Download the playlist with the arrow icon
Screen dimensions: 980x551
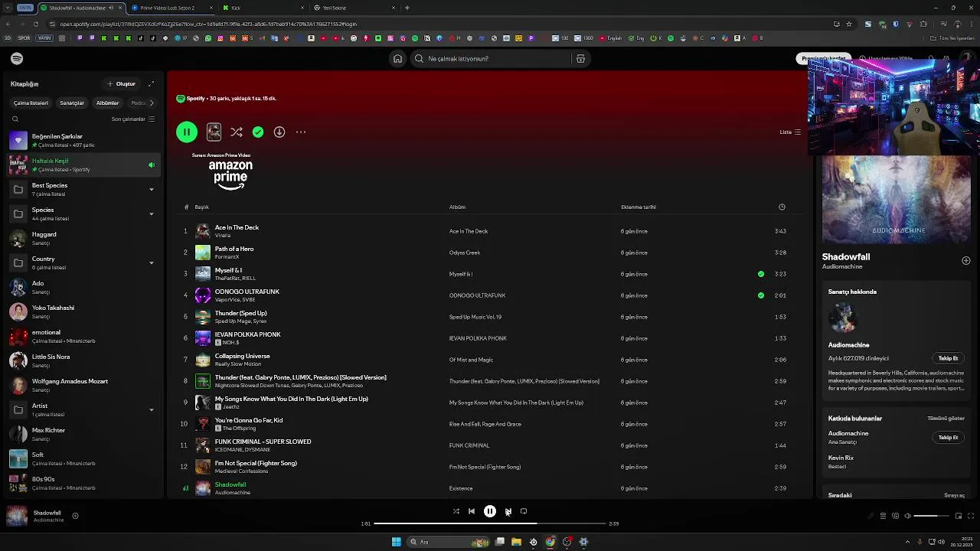tap(279, 132)
